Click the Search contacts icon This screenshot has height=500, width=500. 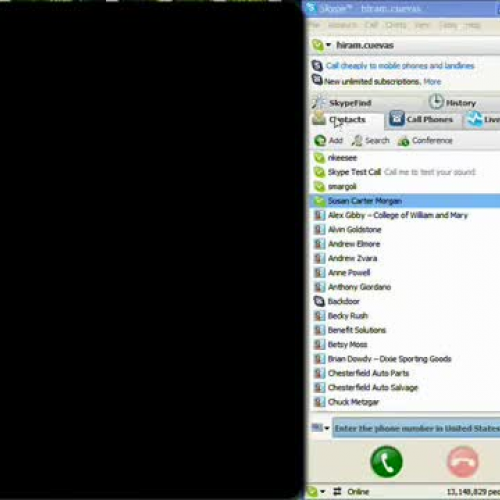click(x=357, y=141)
